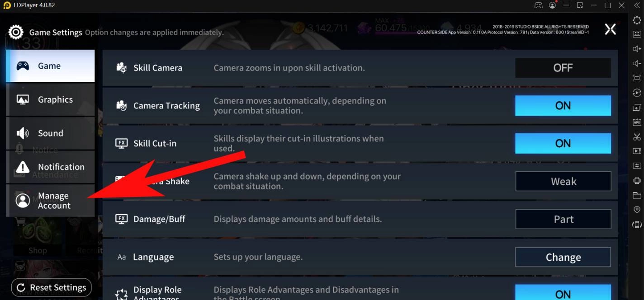The height and width of the screenshot is (300, 644).
Task: Toggle Camera Tracking ON switch
Action: 563,106
